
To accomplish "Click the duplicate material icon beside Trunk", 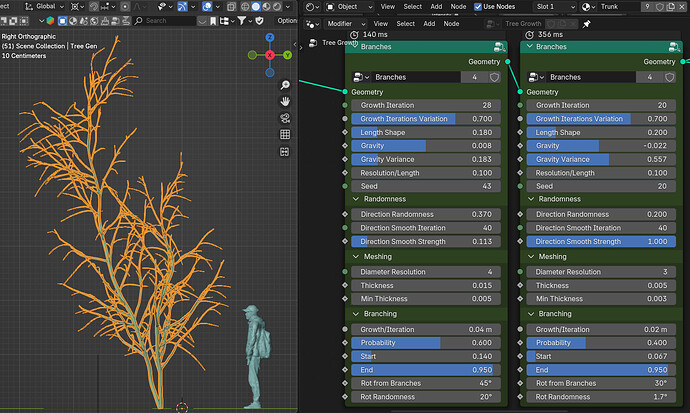I will (670, 7).
